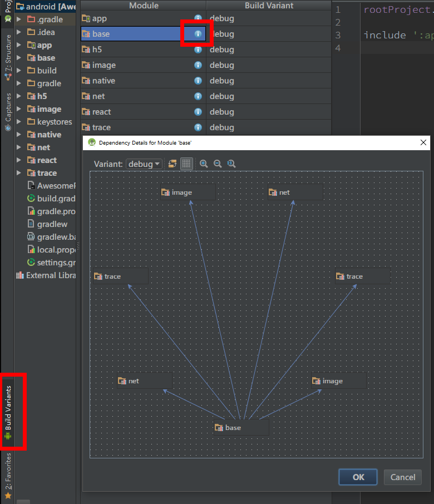Select the settings.gradle file
The width and height of the screenshot is (434, 504).
[51, 263]
